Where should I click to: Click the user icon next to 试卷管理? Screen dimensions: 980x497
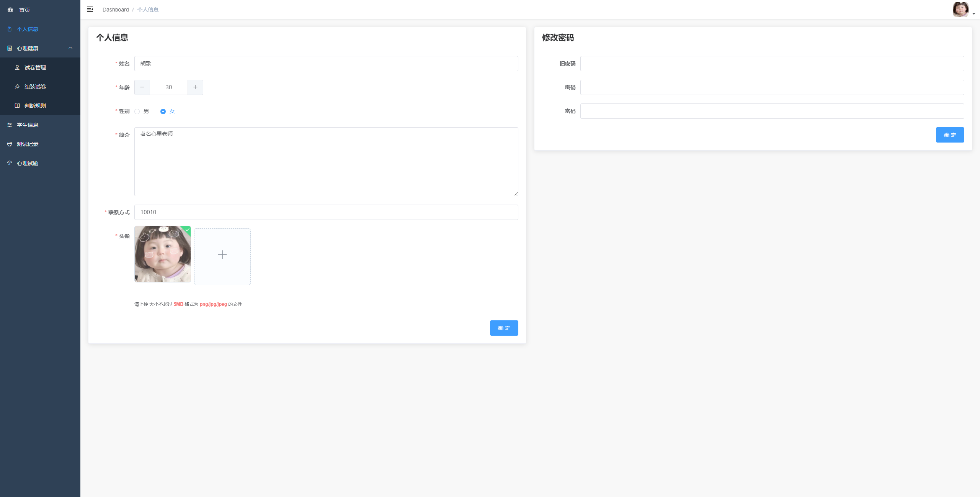[17, 67]
